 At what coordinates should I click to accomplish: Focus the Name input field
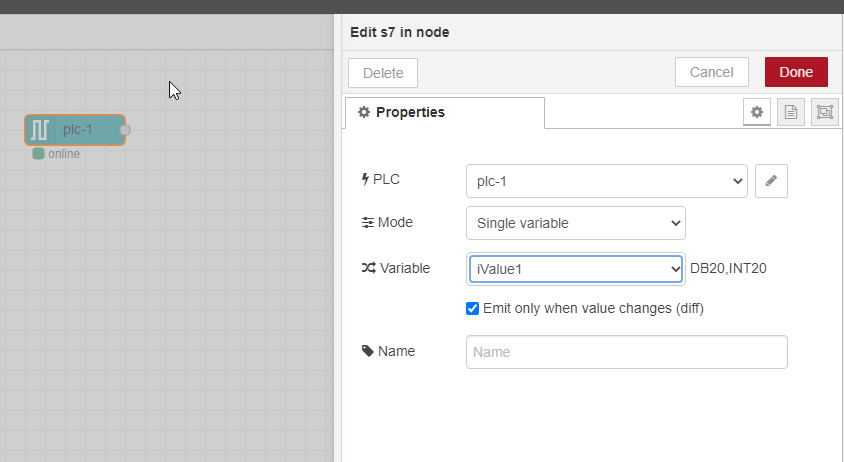point(627,352)
